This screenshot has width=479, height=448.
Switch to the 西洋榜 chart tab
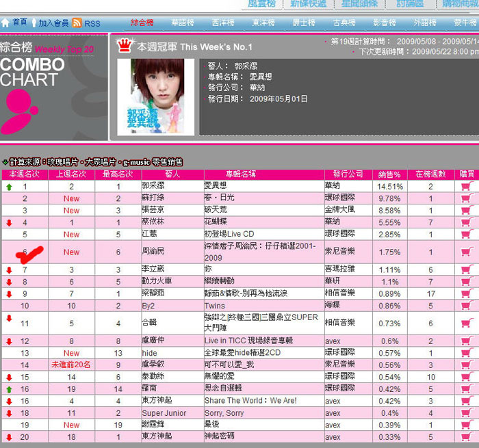pyautogui.click(x=223, y=23)
